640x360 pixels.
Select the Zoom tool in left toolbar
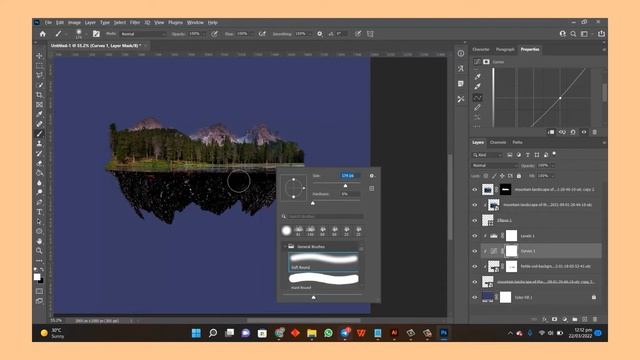[40, 251]
